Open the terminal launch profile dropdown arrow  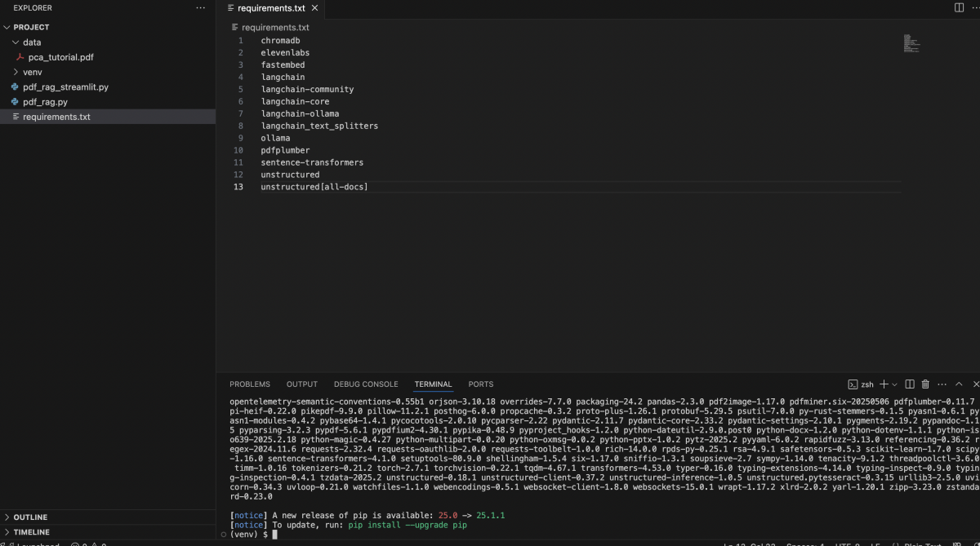tap(894, 384)
